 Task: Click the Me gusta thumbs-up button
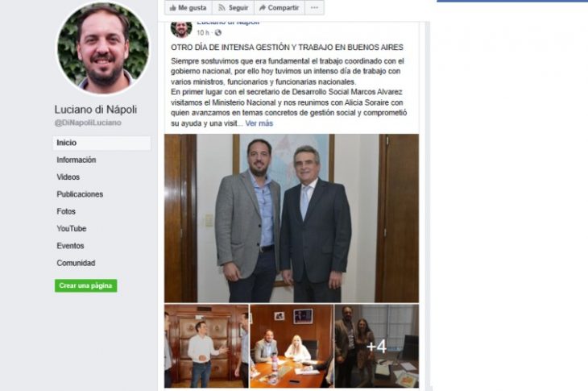(188, 7)
